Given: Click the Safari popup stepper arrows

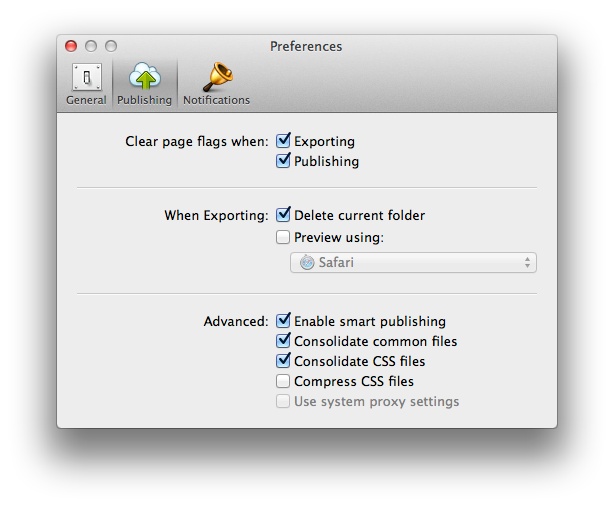Looking at the screenshot, I should 527,262.
